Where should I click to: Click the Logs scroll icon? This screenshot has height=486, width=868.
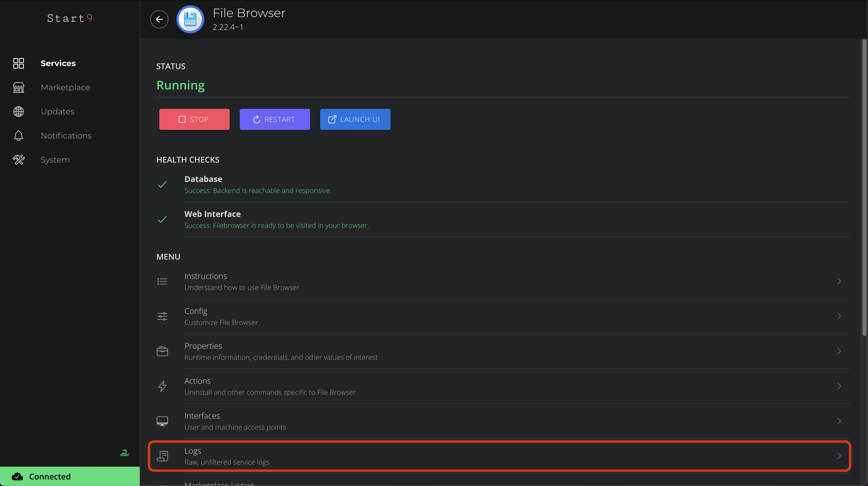(x=162, y=456)
